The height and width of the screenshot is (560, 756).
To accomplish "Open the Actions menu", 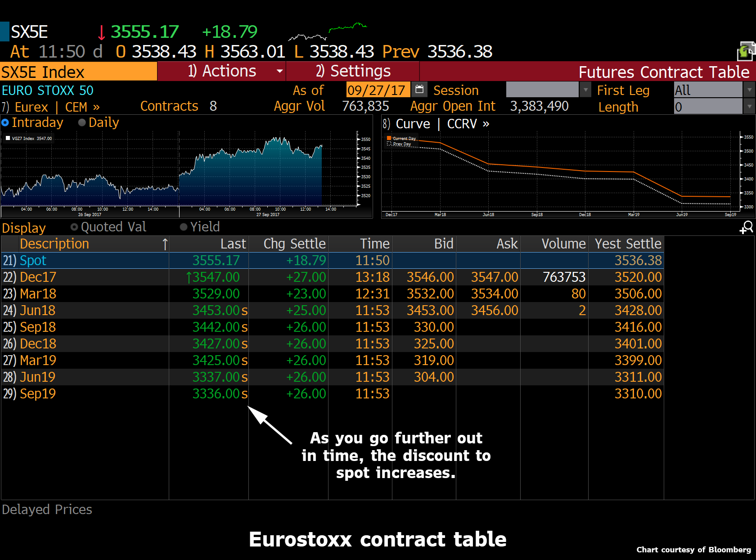I will 222,71.
